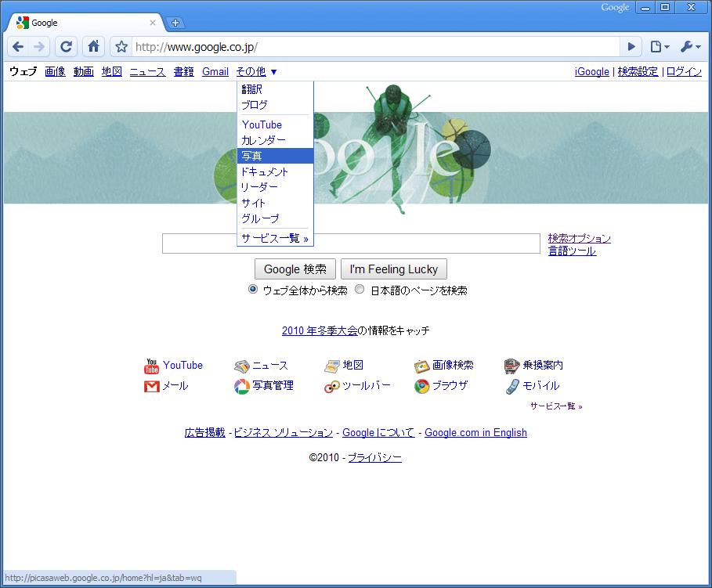Click the ログイン link
Viewport: 712px width, 588px height.
684,72
